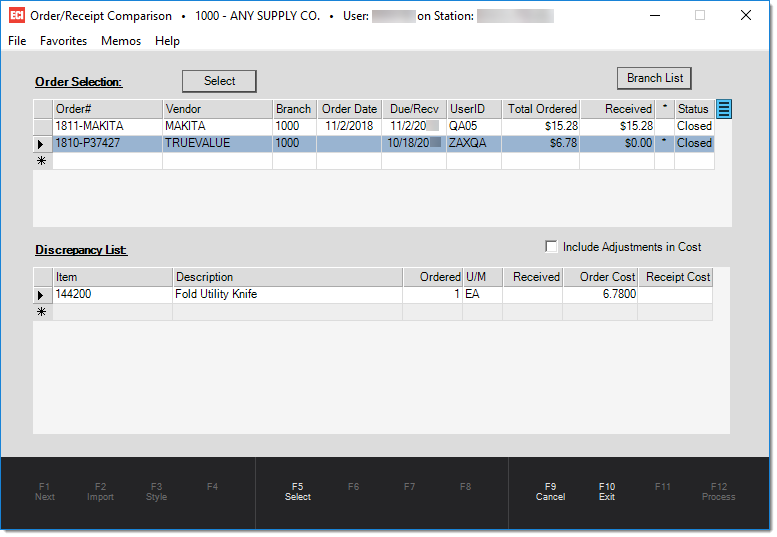This screenshot has height=537, width=777.
Task: Open the File menu
Action: (17, 41)
